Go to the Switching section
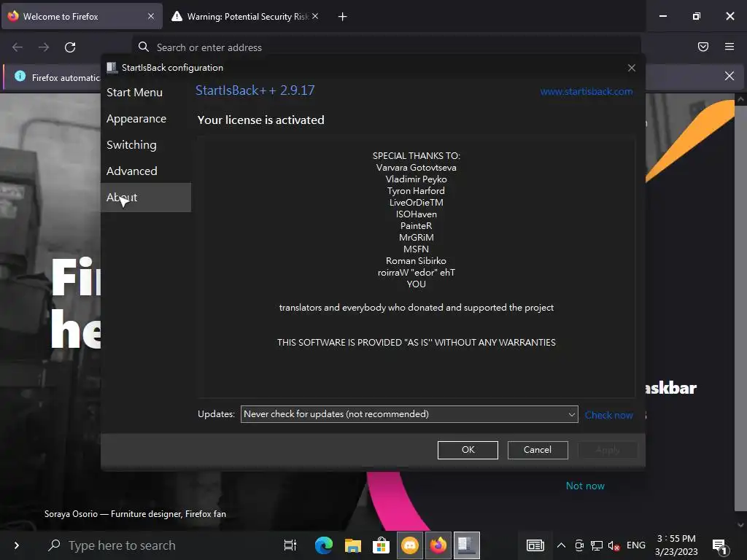The height and width of the screenshot is (560, 747). tap(131, 145)
